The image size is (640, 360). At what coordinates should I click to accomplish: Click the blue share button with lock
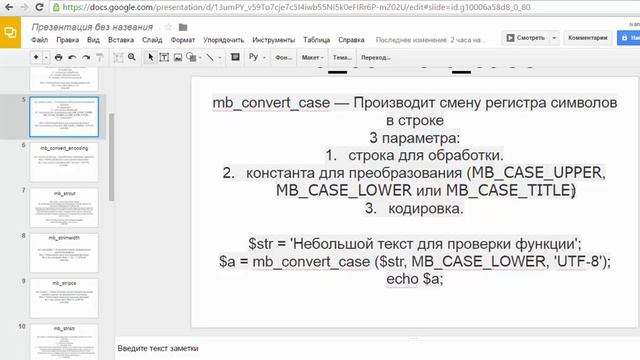coord(629,38)
